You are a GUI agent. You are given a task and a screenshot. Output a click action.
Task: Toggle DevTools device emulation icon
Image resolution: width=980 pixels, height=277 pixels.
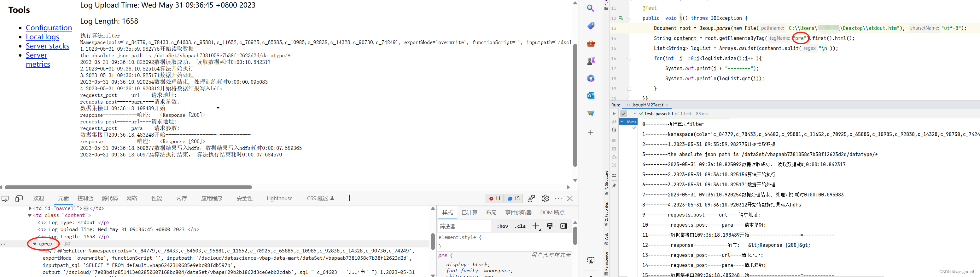19,198
